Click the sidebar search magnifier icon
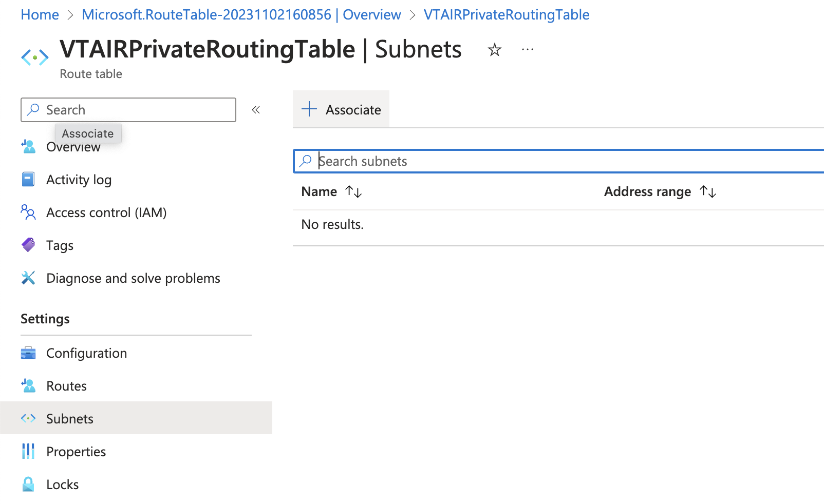Viewport: 824px width, 504px height. (x=33, y=110)
